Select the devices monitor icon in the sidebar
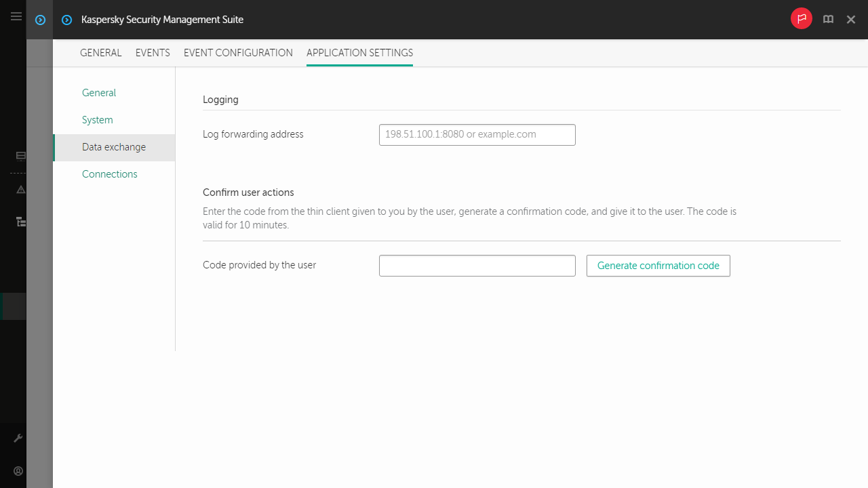This screenshot has height=488, width=868. (x=20, y=156)
